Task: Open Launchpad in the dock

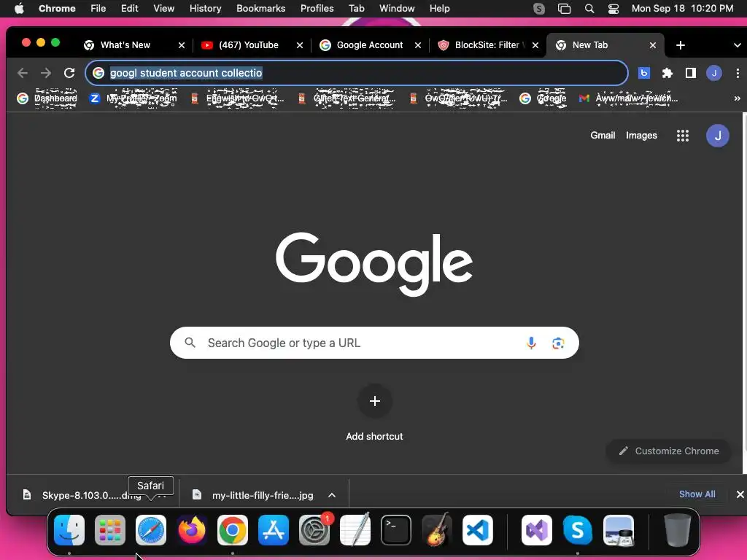Action: (x=110, y=530)
